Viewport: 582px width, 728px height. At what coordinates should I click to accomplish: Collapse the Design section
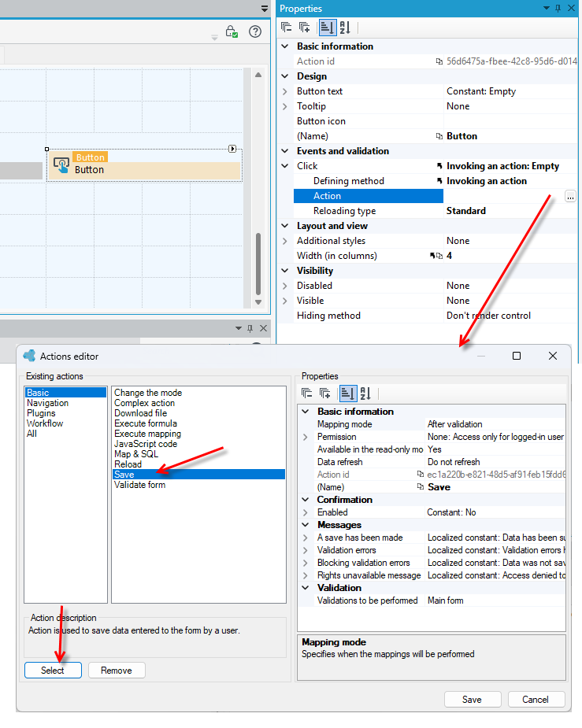point(285,76)
